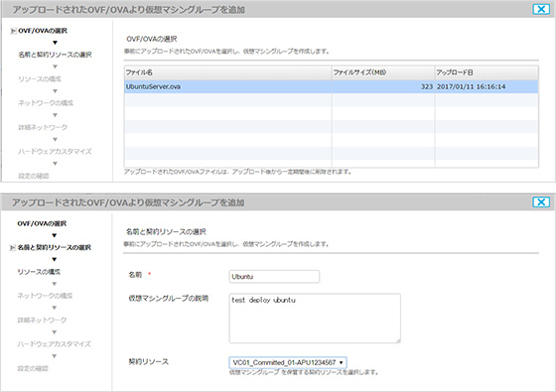Screen dimensions: 556x392
Task: Click the ファイル名 column header
Action: click(x=228, y=72)
